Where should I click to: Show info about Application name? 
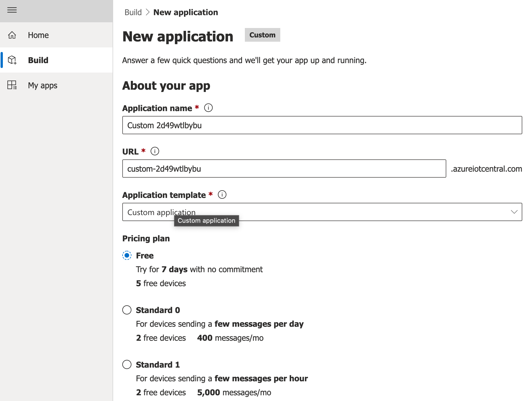point(208,108)
